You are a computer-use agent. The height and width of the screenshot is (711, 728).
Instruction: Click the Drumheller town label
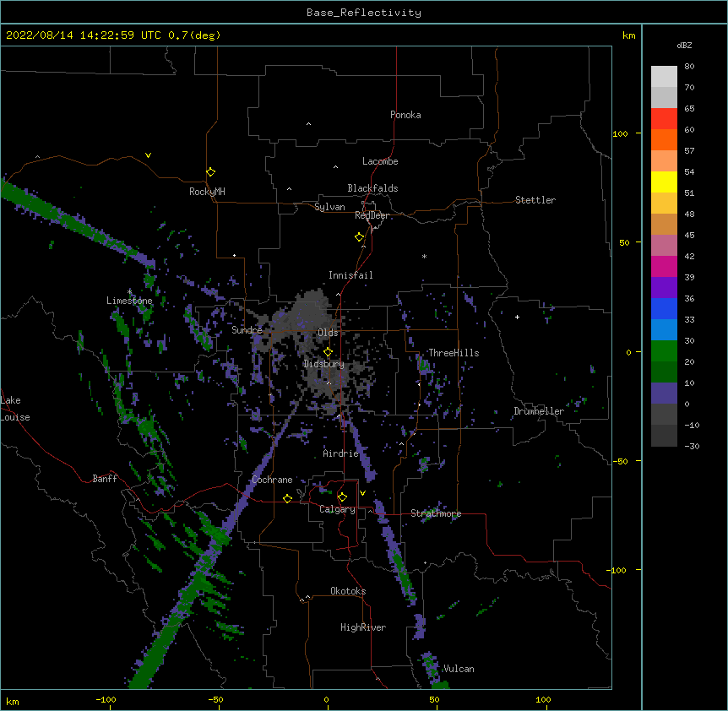coord(539,411)
